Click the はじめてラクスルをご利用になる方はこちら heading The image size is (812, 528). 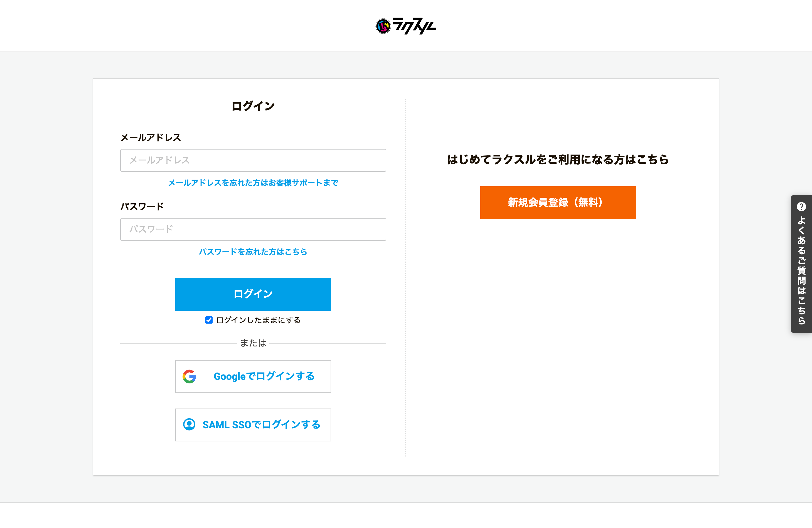click(558, 160)
